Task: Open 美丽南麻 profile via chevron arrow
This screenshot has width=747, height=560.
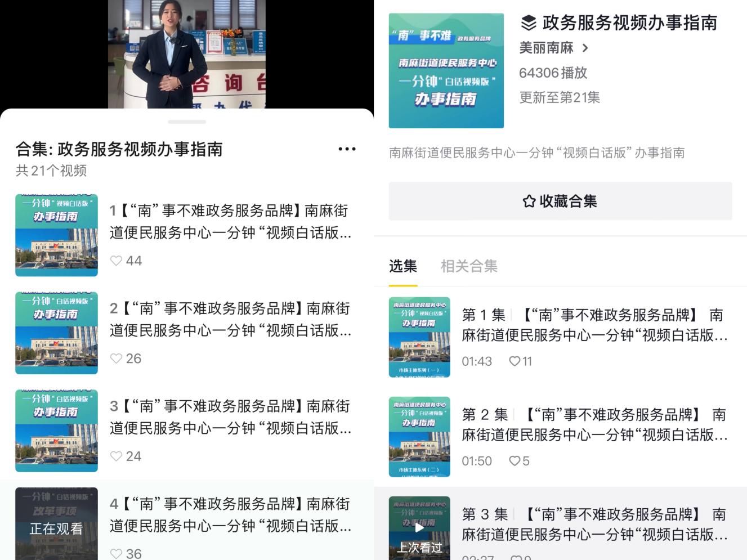Action: 585,48
